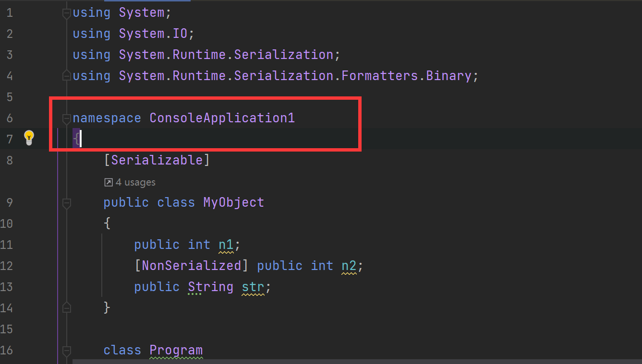Click the MyObject class name
642x364 pixels.
(234, 202)
